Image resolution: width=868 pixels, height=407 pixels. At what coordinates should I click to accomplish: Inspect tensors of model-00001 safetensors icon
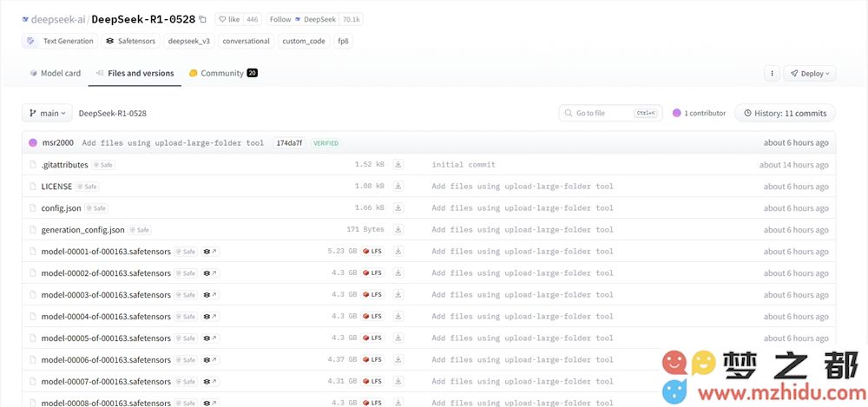[x=210, y=252]
